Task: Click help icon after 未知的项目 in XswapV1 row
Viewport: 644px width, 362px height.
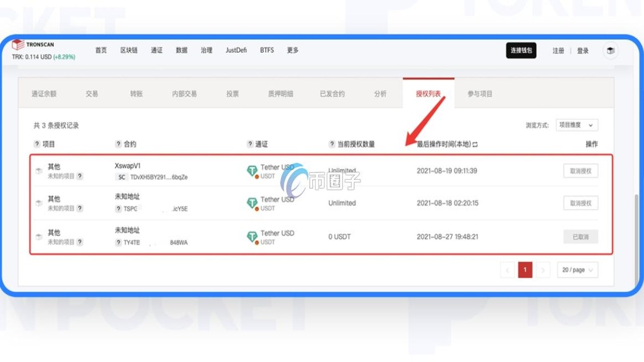Action: click(x=79, y=176)
